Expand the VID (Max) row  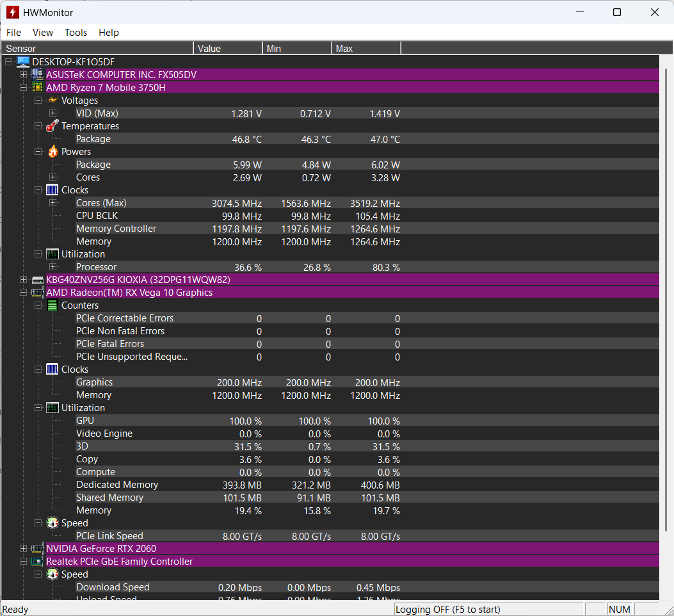point(52,113)
